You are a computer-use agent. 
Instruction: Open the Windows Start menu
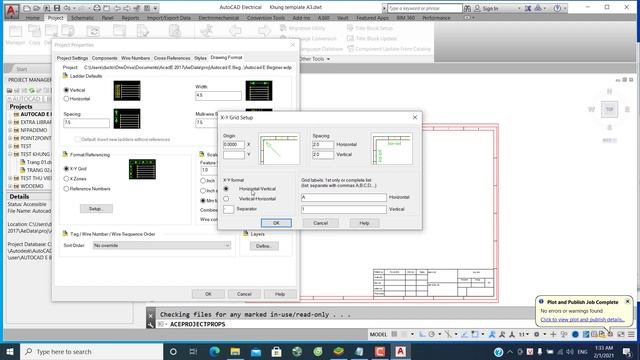point(10,351)
